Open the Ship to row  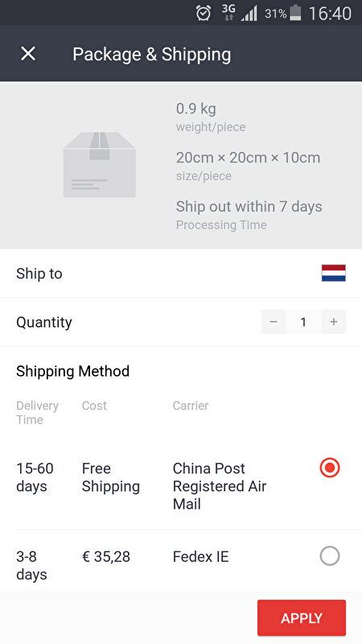[x=181, y=273]
